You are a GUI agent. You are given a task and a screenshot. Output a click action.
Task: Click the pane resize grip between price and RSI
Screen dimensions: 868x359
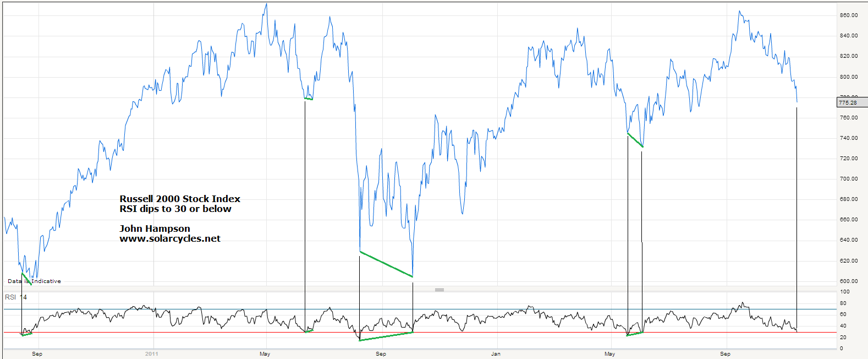(x=439, y=290)
